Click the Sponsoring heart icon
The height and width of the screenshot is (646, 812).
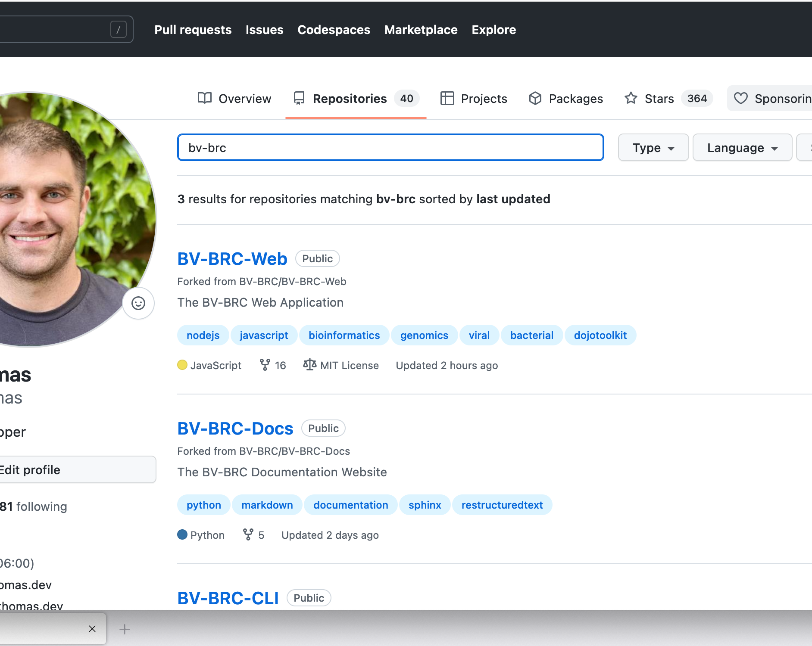click(741, 99)
